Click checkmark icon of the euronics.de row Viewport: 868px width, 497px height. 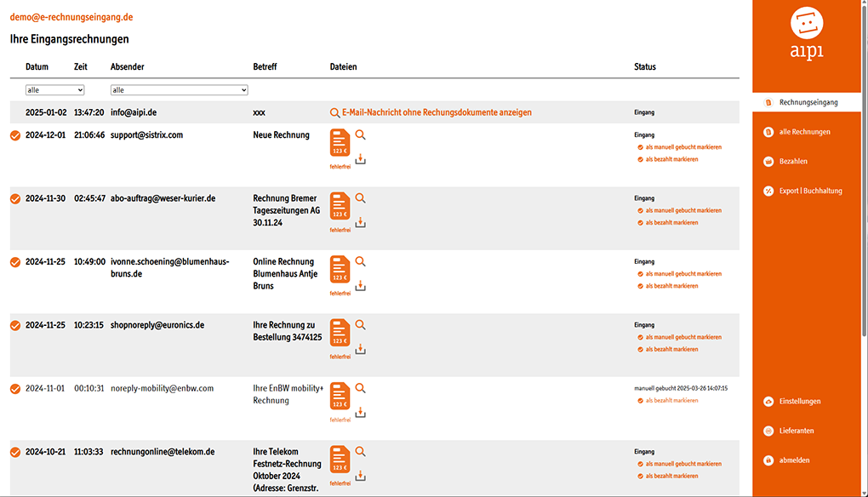15,325
